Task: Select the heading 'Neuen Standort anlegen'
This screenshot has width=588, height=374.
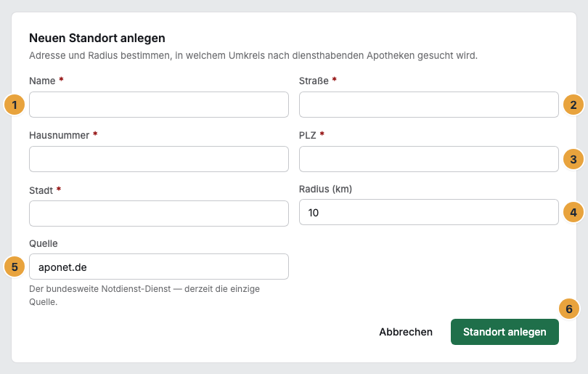Action: click(97, 38)
